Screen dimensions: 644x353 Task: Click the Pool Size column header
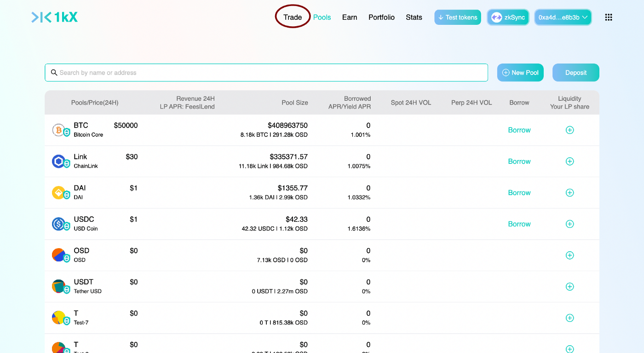click(295, 103)
